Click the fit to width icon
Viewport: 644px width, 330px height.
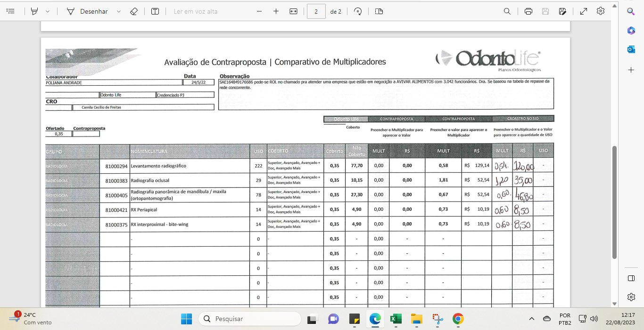293,11
